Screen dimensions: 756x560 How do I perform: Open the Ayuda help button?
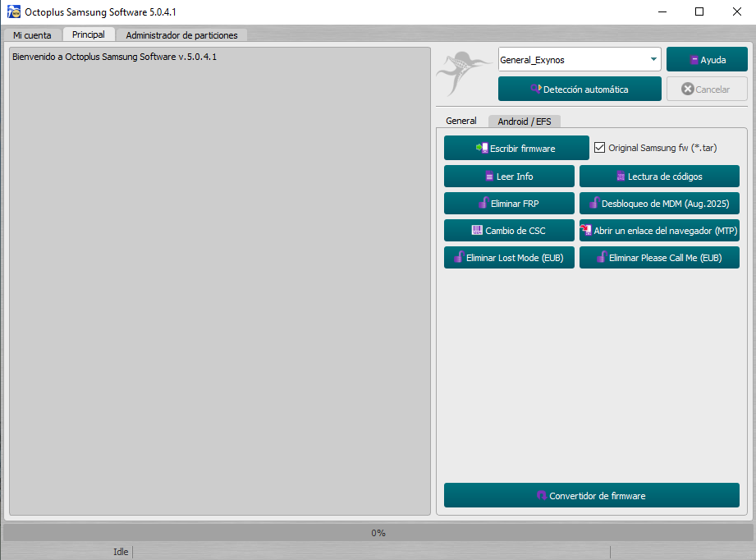click(x=707, y=60)
